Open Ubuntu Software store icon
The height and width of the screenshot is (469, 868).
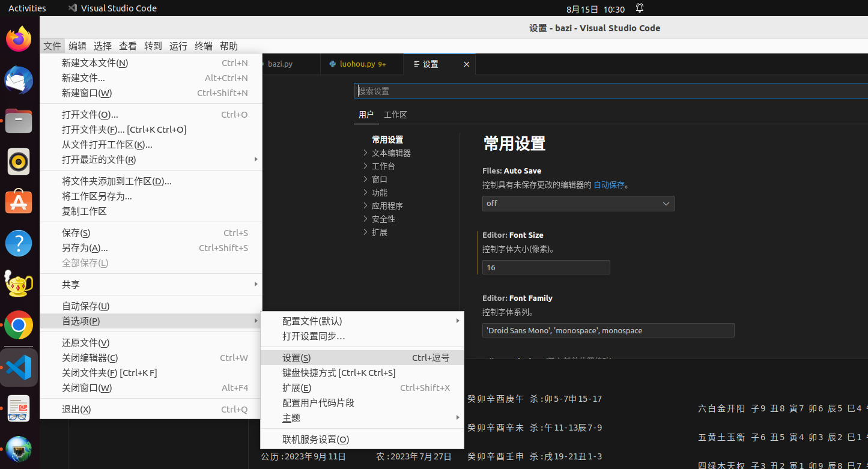point(19,202)
